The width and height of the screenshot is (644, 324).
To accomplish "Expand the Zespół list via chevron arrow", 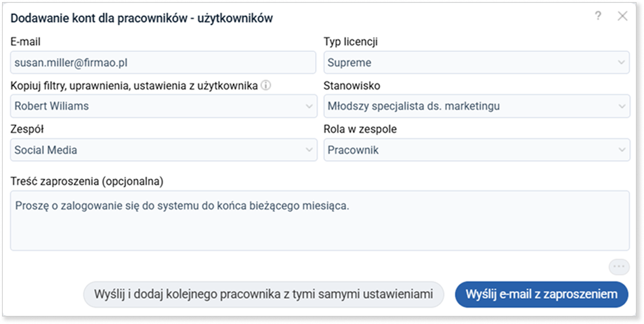I will click(309, 150).
